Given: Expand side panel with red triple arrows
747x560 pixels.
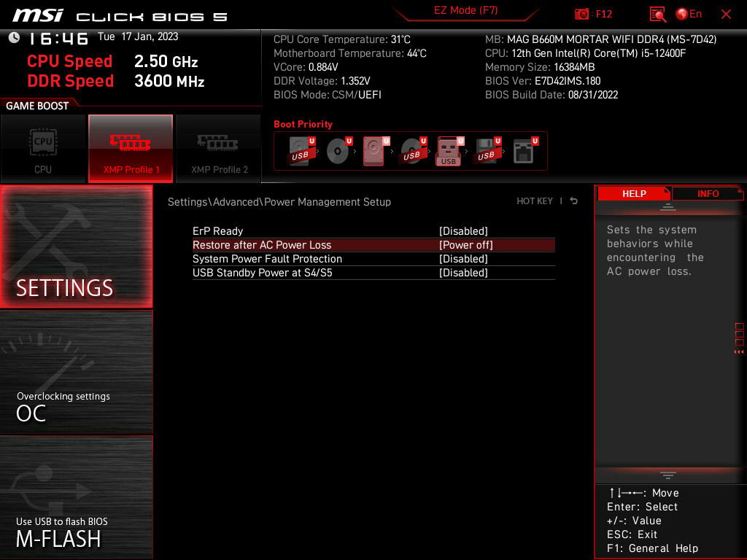Looking at the screenshot, I should (x=738, y=352).
